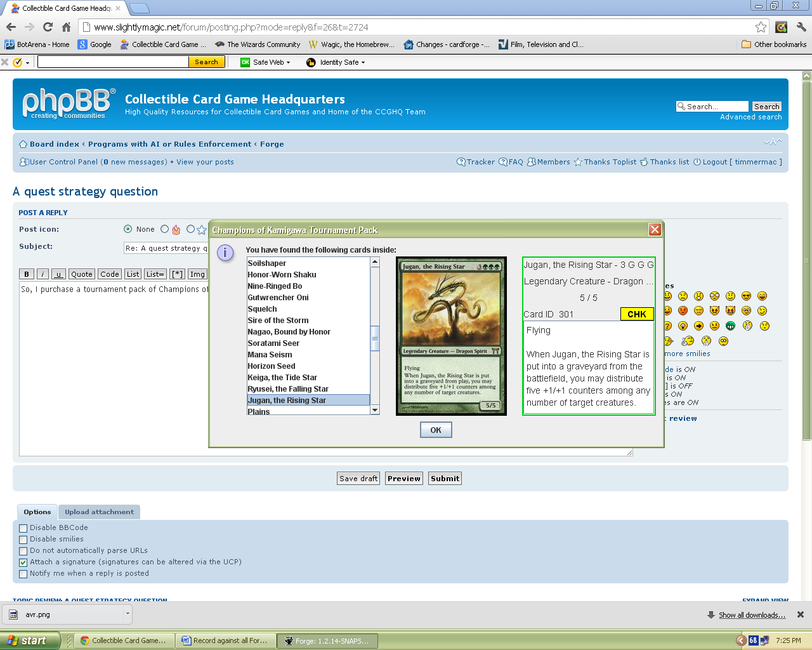Click OK in card dialog
Viewport: 812px width, 650px height.
(x=436, y=430)
